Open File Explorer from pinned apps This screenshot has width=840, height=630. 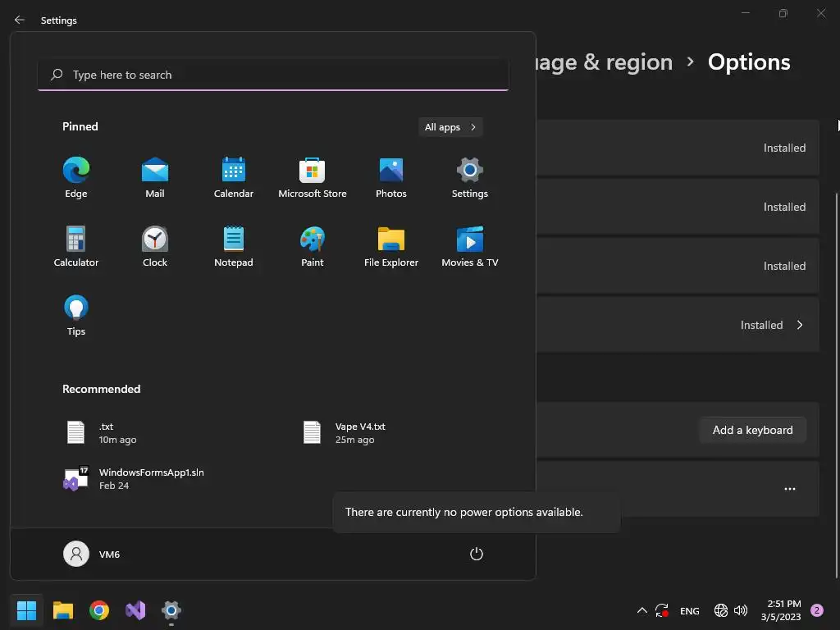[391, 246]
